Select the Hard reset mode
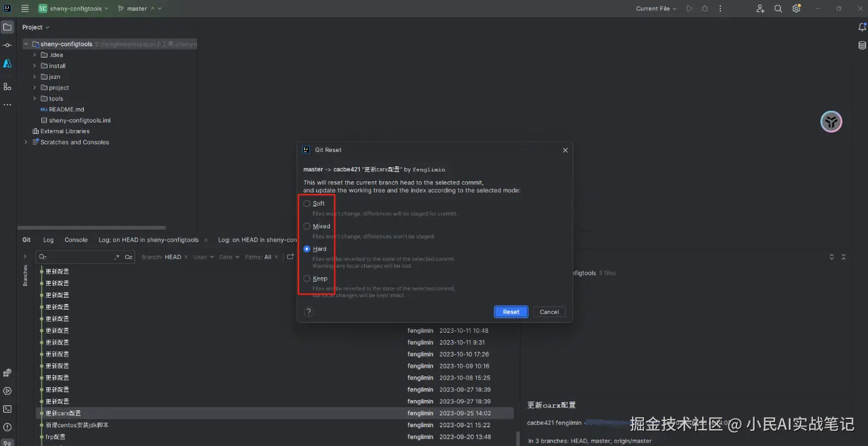 [x=315, y=249]
